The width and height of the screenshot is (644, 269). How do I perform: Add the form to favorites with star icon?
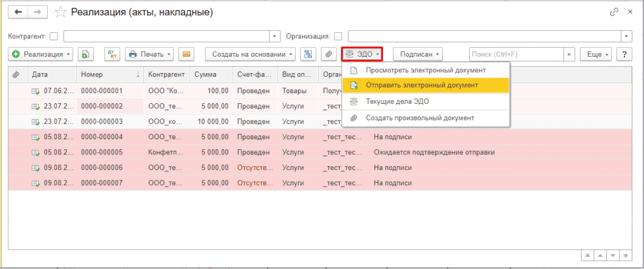(x=60, y=12)
